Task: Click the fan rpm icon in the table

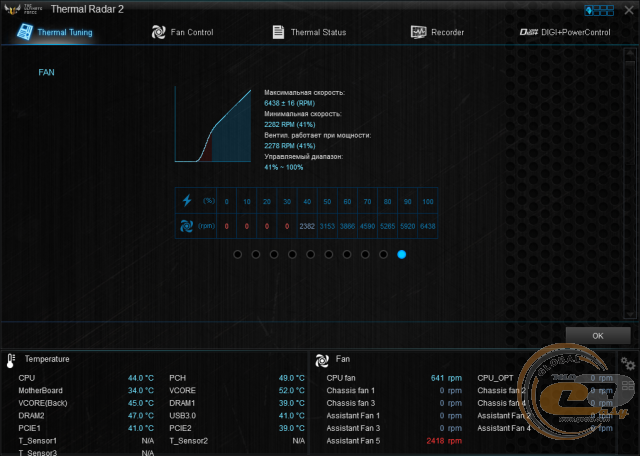Action: pos(187,226)
